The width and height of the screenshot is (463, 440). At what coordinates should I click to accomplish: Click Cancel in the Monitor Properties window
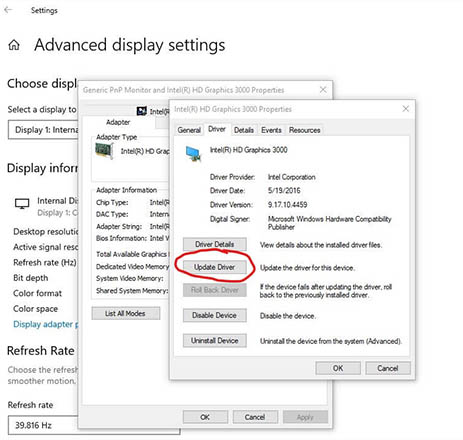coord(255,417)
